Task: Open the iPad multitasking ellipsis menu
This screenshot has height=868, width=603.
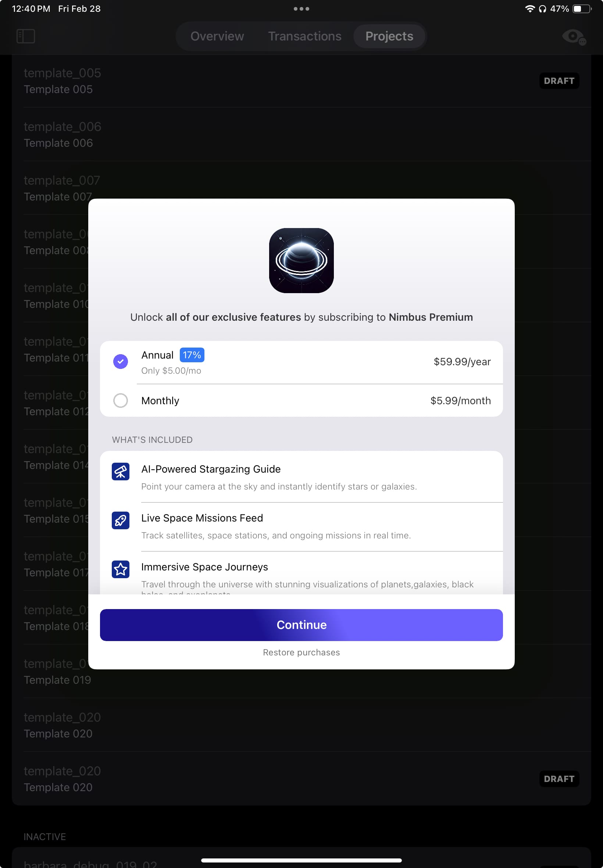Action: [301, 8]
